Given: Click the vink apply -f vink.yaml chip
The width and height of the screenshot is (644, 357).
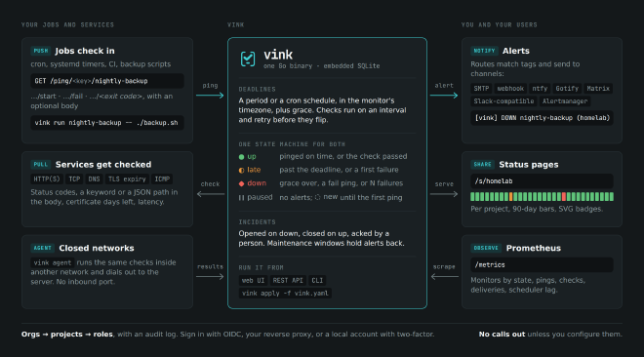Looking at the screenshot, I should click(x=285, y=294).
